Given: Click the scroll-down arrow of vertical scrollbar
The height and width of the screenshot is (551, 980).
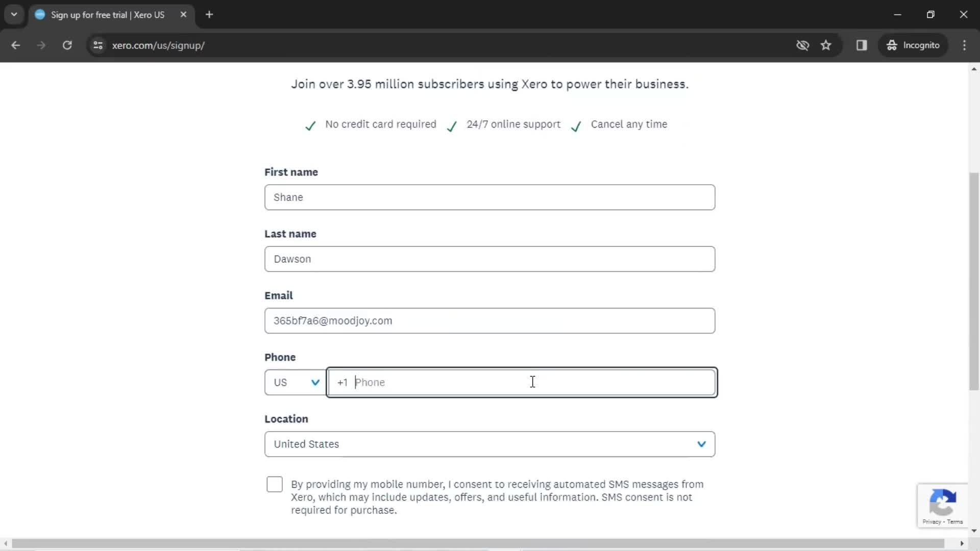Looking at the screenshot, I should coord(974,531).
